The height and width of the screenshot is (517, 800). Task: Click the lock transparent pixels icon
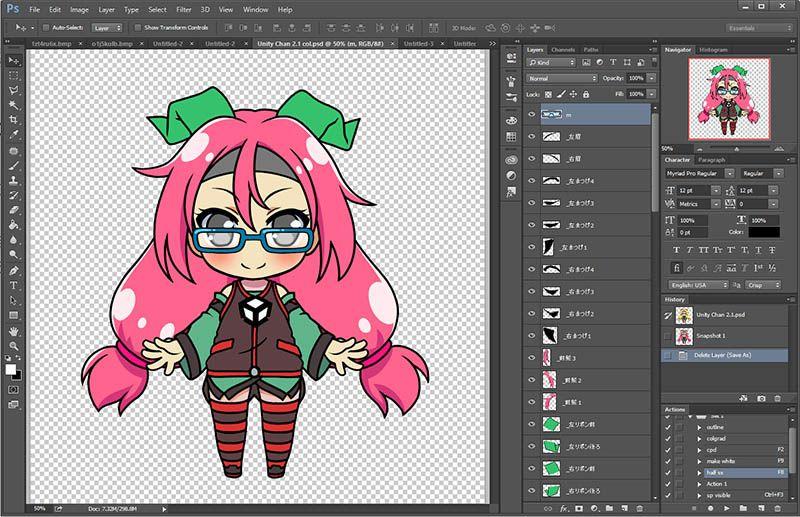pyautogui.click(x=548, y=94)
